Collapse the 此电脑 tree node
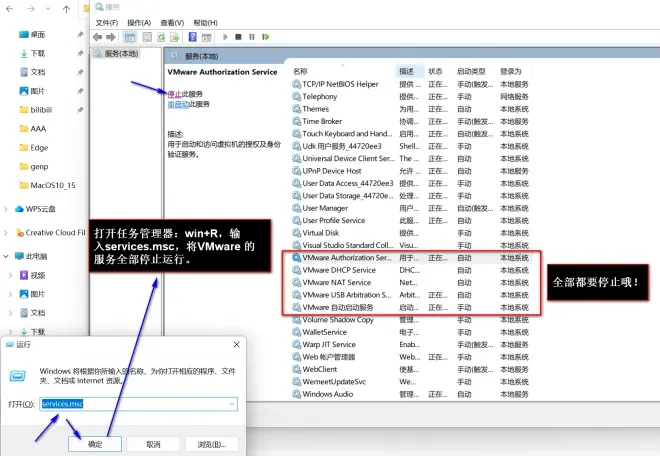660x456 pixels. point(6,256)
